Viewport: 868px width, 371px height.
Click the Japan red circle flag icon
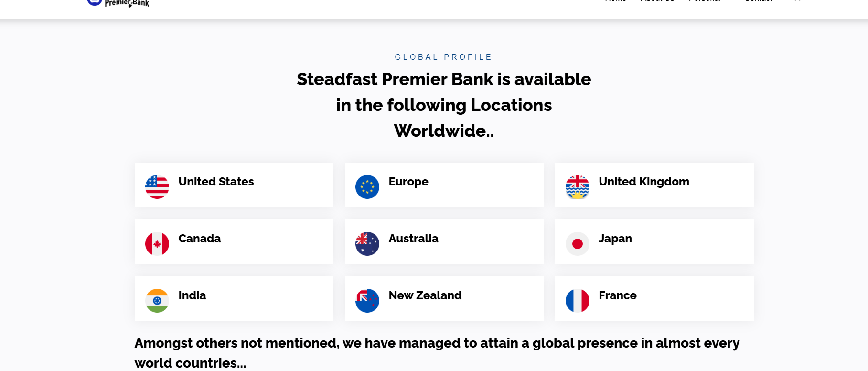[578, 244]
